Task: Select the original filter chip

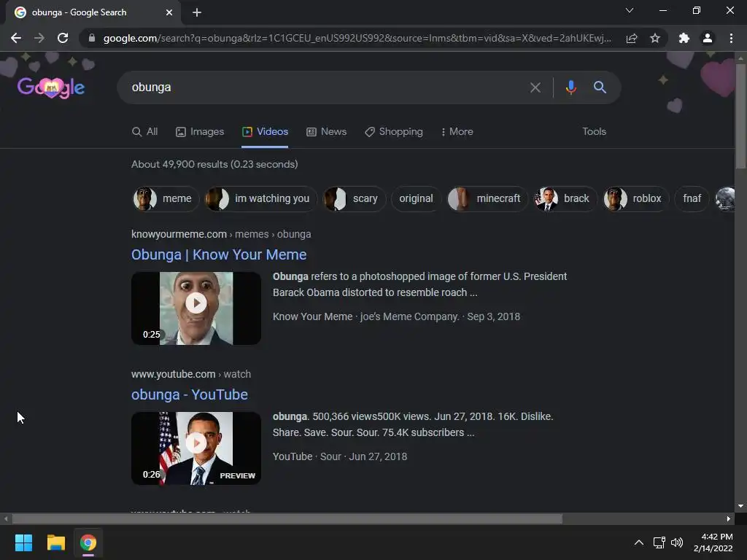Action: tap(416, 198)
